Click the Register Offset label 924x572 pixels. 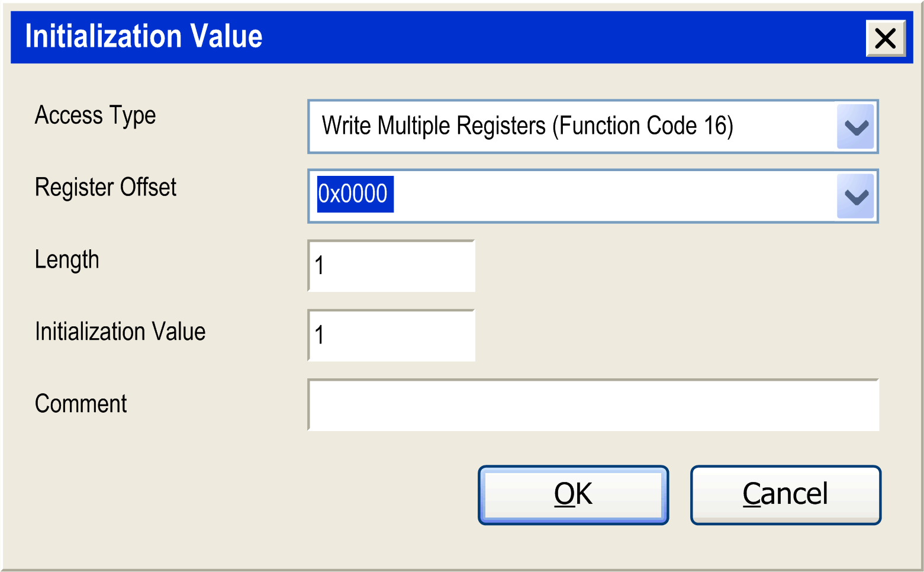click(105, 187)
